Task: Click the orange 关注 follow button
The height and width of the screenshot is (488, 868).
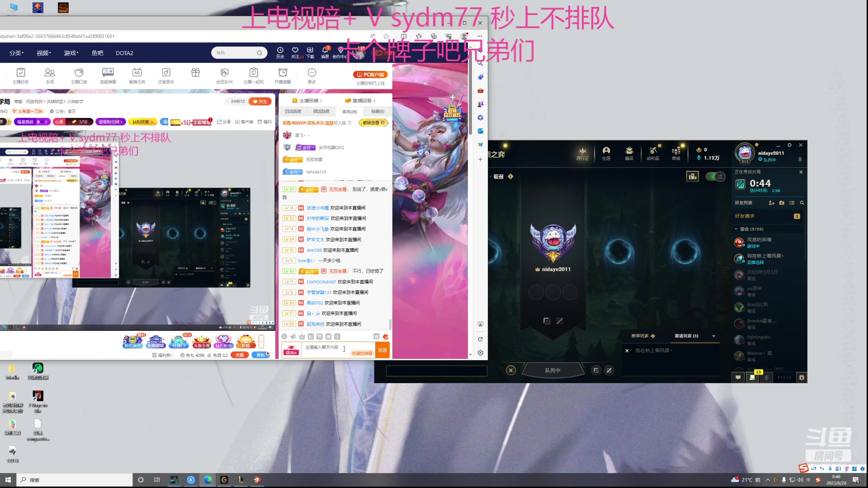Action: [260, 101]
